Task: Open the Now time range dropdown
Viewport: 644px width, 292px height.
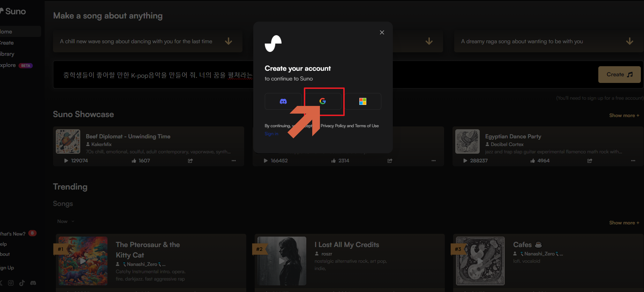Action: (66, 221)
